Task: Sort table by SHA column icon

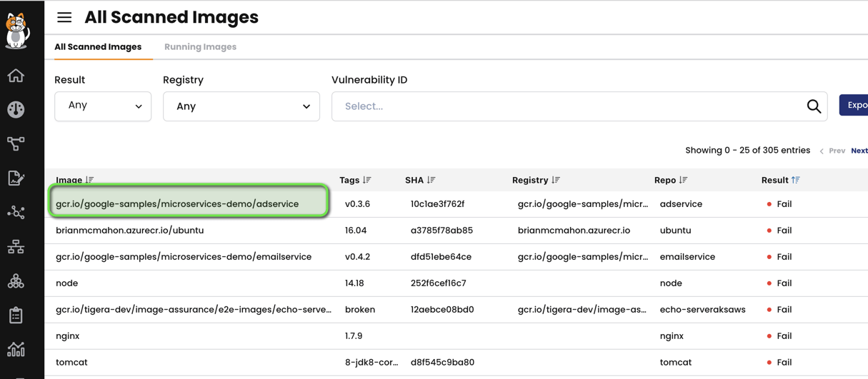Action: tap(431, 180)
